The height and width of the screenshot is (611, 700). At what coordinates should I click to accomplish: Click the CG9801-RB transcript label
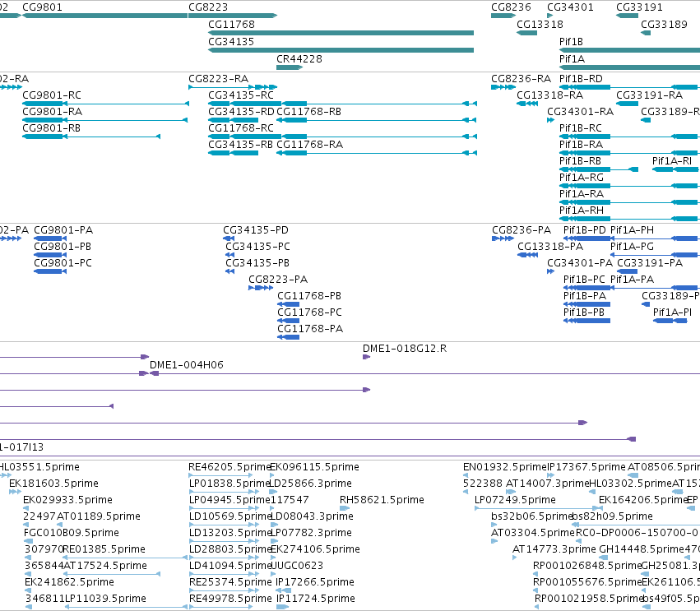[51, 128]
